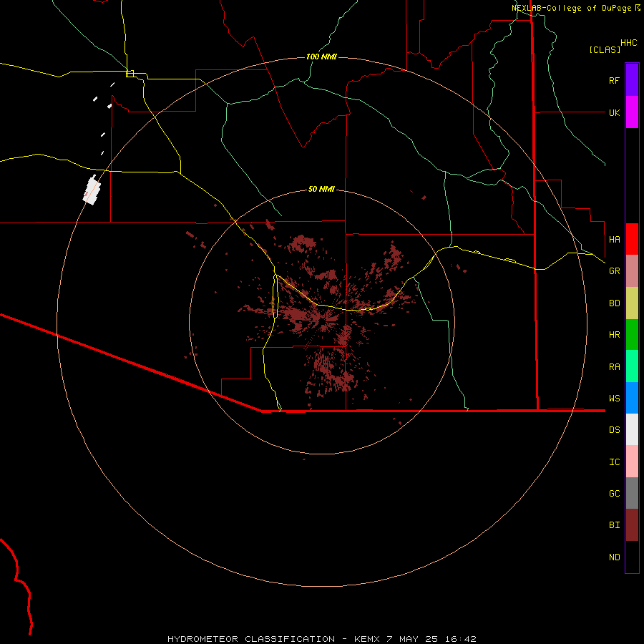The height and width of the screenshot is (644, 644).
Task: Click the 100 NMI range ring label
Action: [321, 57]
